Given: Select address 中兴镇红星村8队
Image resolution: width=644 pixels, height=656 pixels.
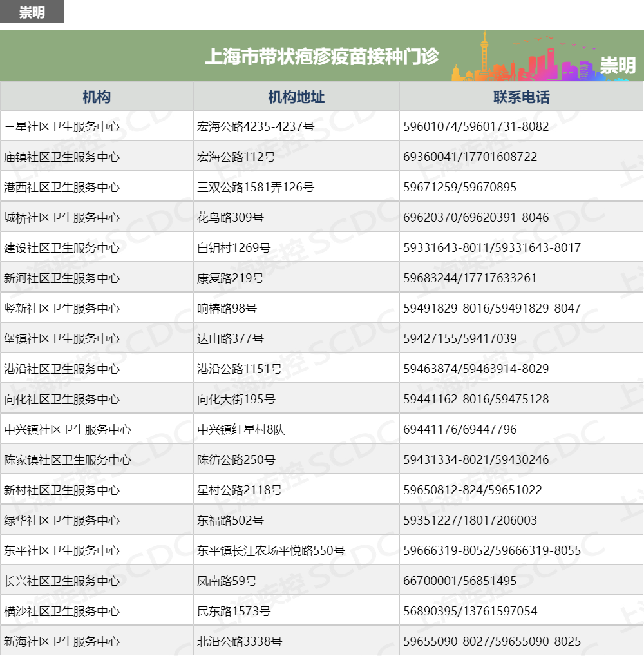Looking at the screenshot, I should (241, 429).
